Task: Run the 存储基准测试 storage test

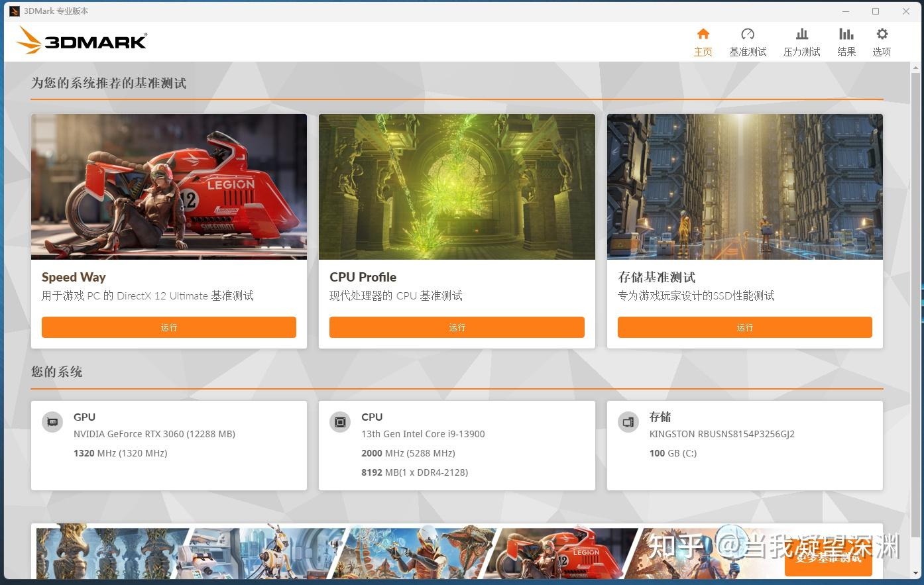Action: tap(744, 327)
